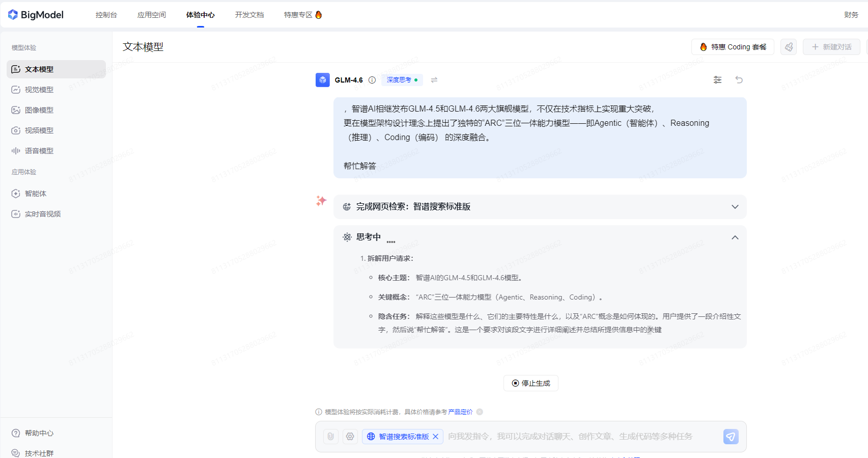Select 语音模型 in sidebar
The height and width of the screenshot is (458, 868).
click(x=56, y=151)
